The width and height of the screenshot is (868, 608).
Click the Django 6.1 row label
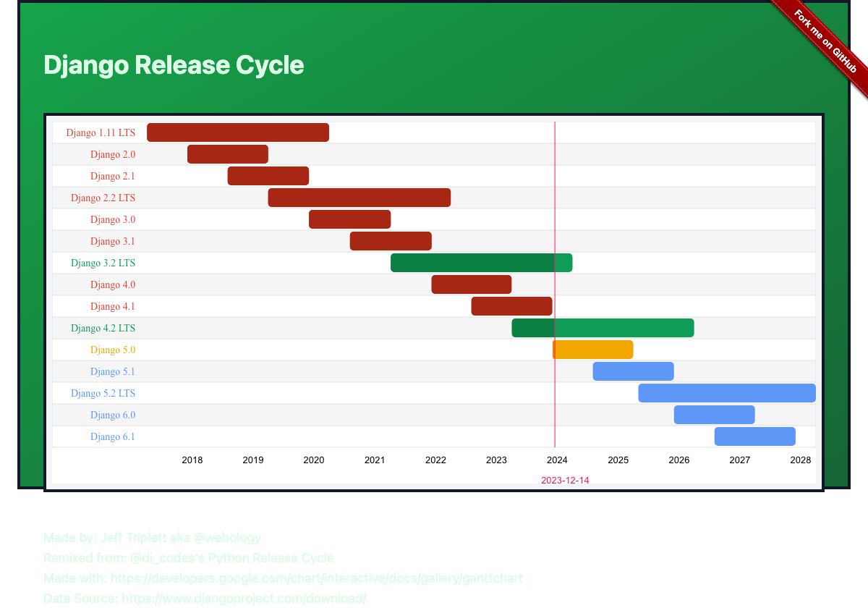[x=113, y=436]
